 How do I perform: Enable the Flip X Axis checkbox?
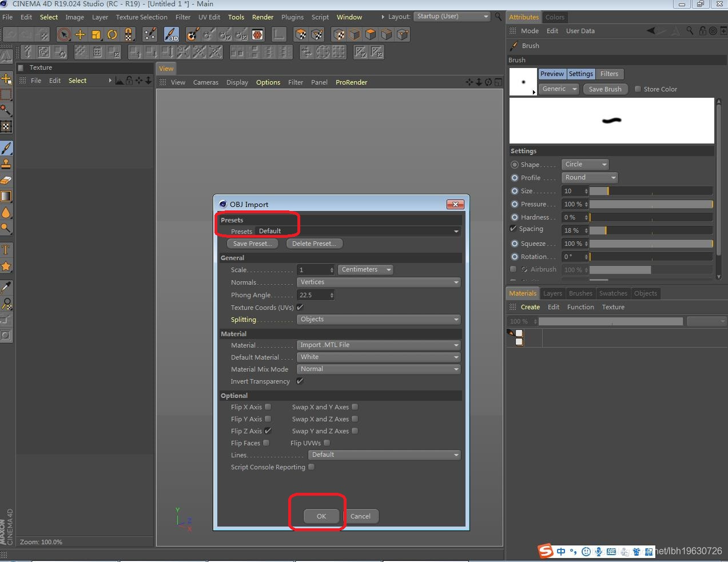click(268, 407)
